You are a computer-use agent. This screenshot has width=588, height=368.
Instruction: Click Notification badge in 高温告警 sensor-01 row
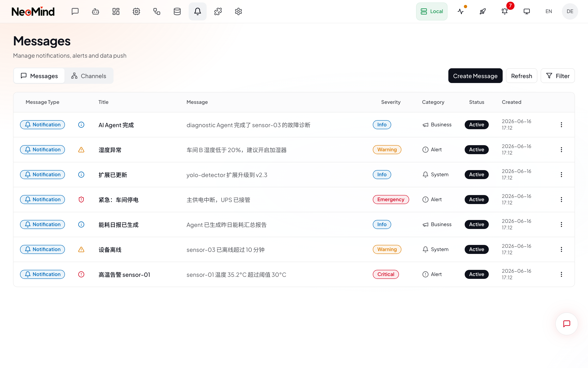click(42, 274)
